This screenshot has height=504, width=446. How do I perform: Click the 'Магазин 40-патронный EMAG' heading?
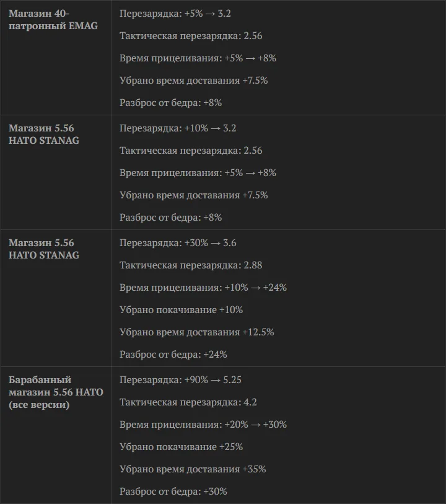pos(53,19)
